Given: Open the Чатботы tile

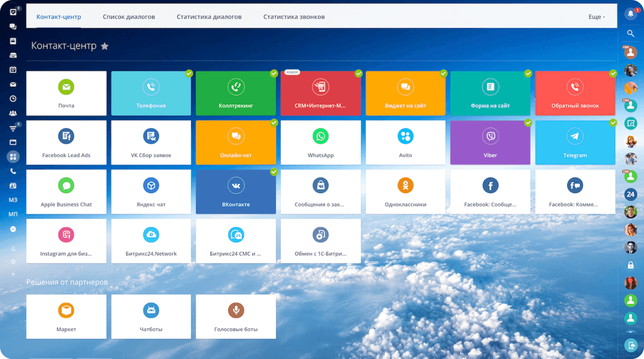Looking at the screenshot, I should coord(151,316).
